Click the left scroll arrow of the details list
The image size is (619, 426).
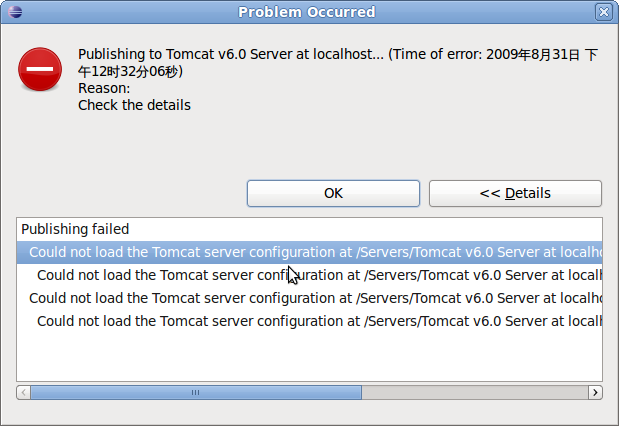pos(24,392)
